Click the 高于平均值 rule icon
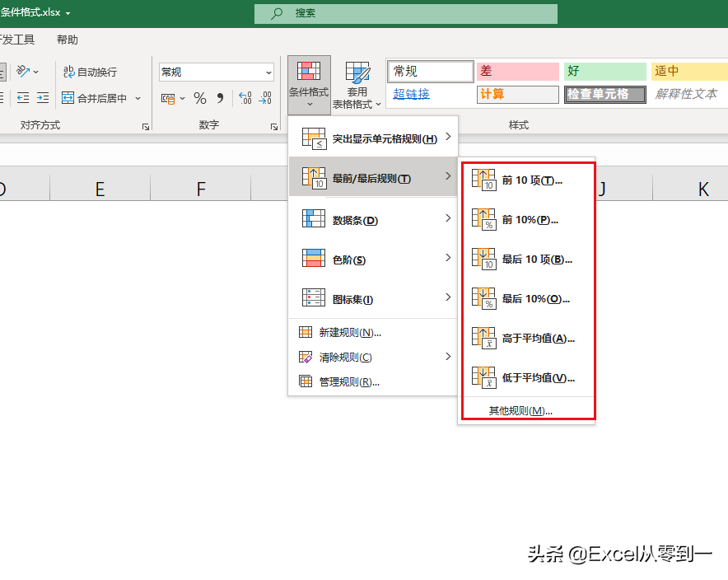Viewport: 728px width, 580px height. tap(483, 337)
